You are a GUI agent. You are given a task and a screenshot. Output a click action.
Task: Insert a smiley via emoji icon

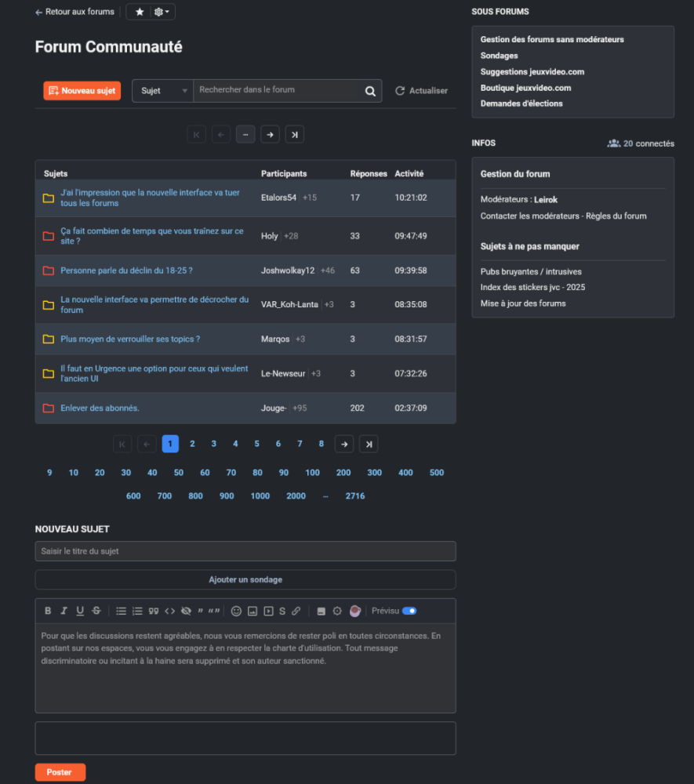[x=236, y=611]
